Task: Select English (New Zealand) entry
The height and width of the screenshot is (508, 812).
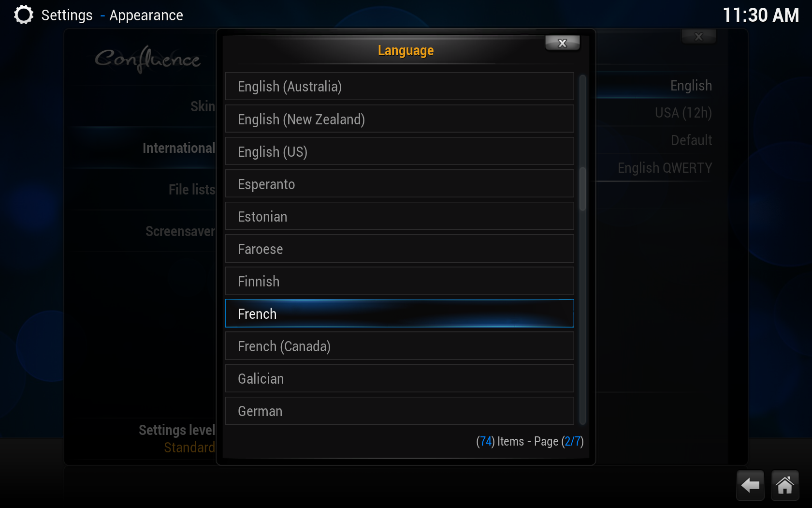Action: pyautogui.click(x=400, y=119)
